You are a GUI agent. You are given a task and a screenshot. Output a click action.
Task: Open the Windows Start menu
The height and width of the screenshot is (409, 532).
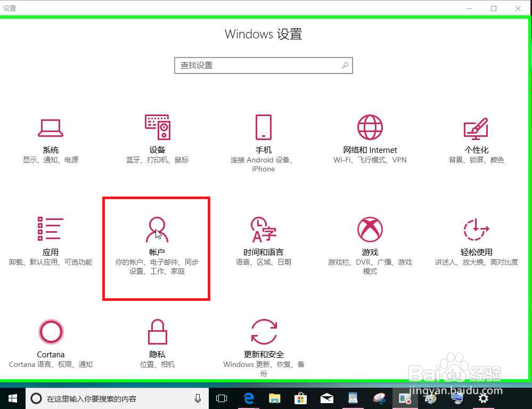(x=13, y=398)
